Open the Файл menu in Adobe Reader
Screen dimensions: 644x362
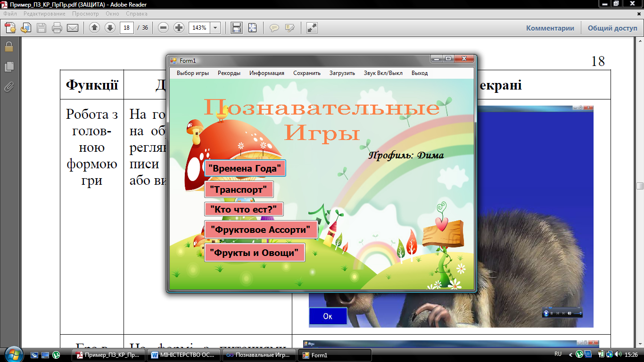tap(10, 14)
